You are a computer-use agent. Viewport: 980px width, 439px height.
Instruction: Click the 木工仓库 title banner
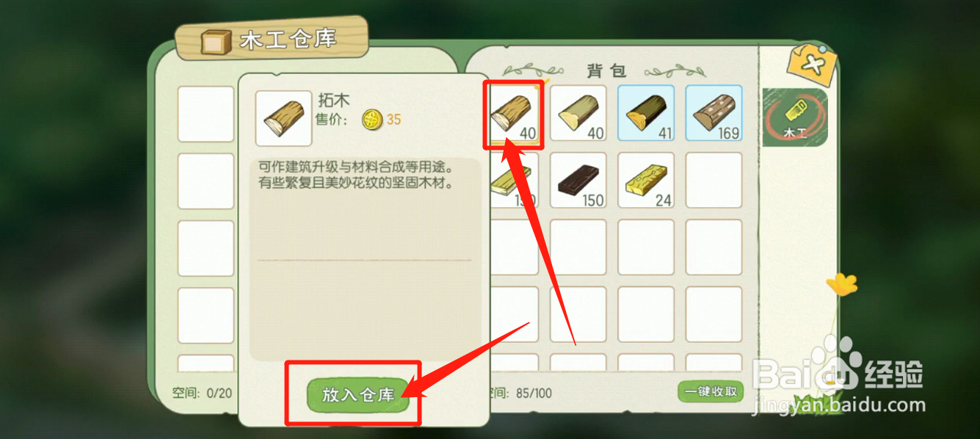(272, 40)
